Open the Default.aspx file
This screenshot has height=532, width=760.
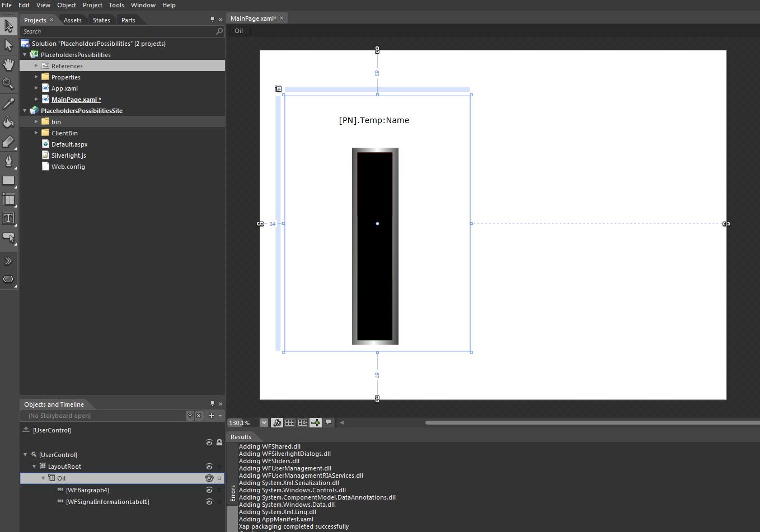click(x=69, y=144)
